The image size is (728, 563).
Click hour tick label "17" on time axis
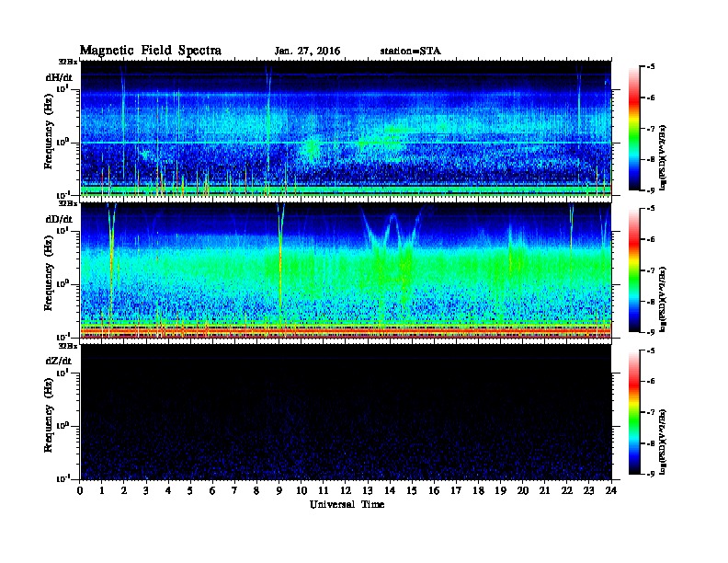click(457, 491)
